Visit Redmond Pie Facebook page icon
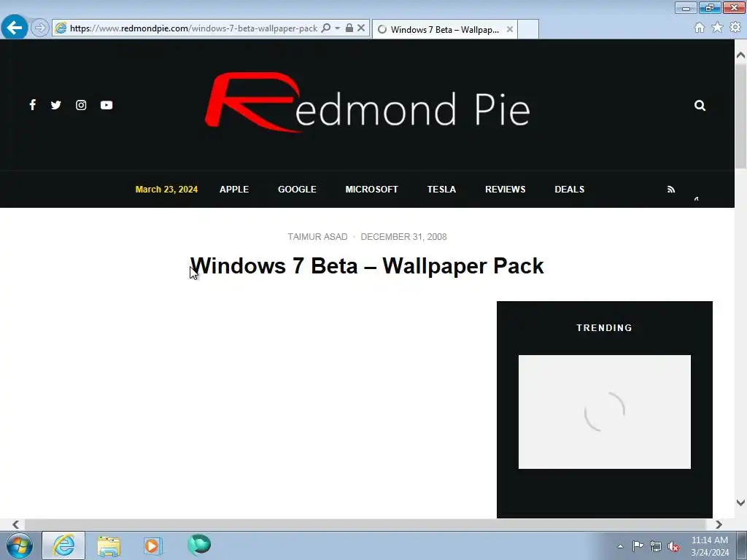The height and width of the screenshot is (560, 747). (x=32, y=105)
